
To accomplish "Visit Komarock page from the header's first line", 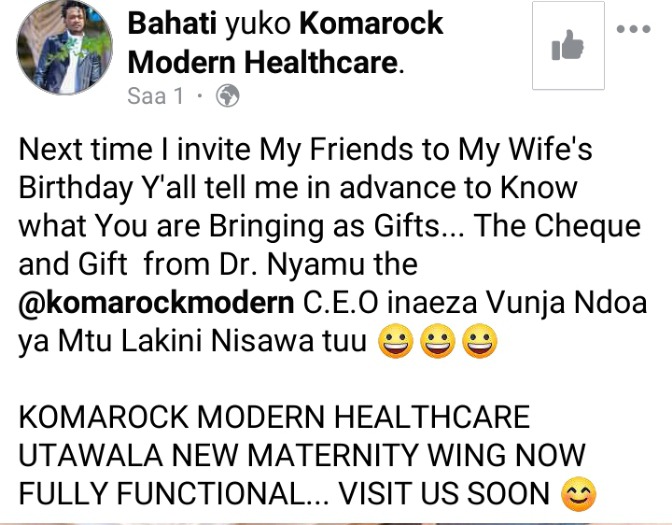I will click(371, 23).
